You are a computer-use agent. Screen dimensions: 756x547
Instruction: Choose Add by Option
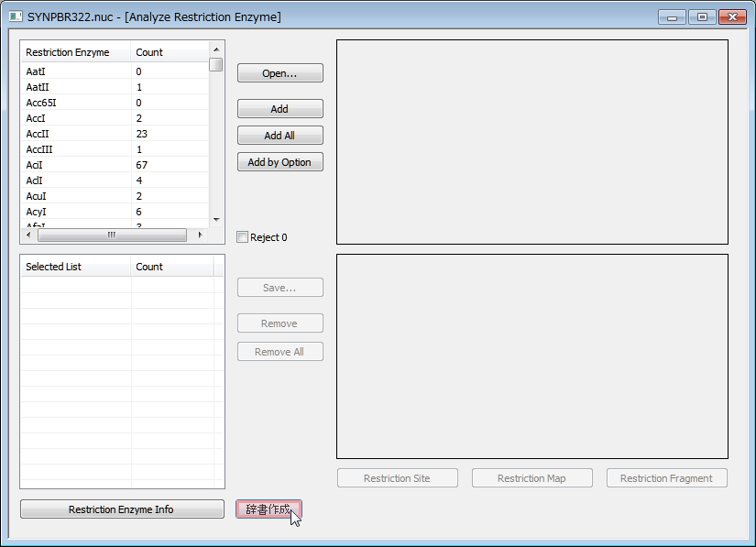point(279,162)
